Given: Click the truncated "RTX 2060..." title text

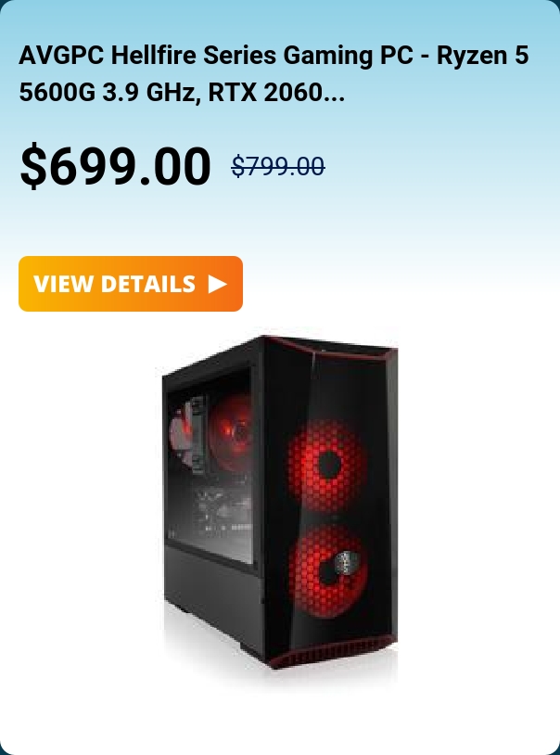Looking at the screenshot, I should click(x=276, y=92).
